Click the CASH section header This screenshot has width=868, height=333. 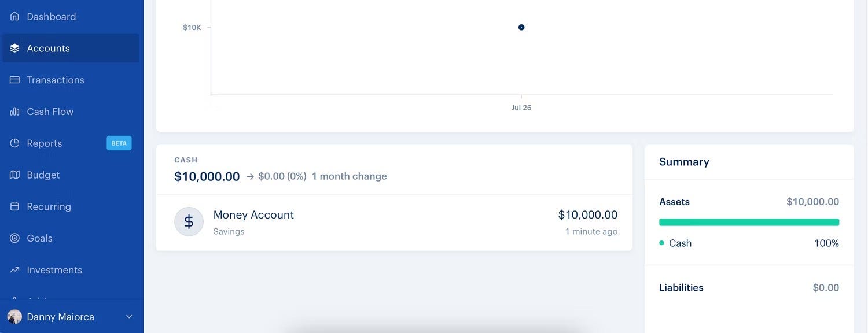[186, 160]
